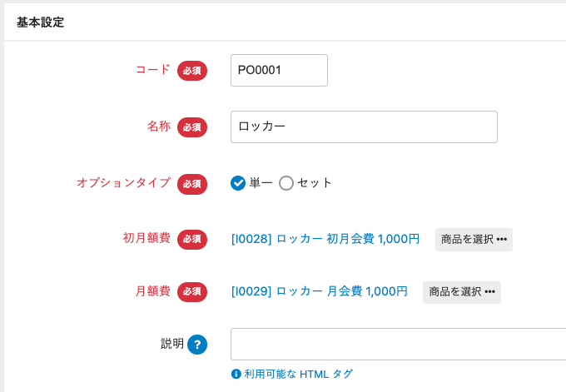
Task: Click the 必須 badge beside 初月額費
Action: [191, 239]
